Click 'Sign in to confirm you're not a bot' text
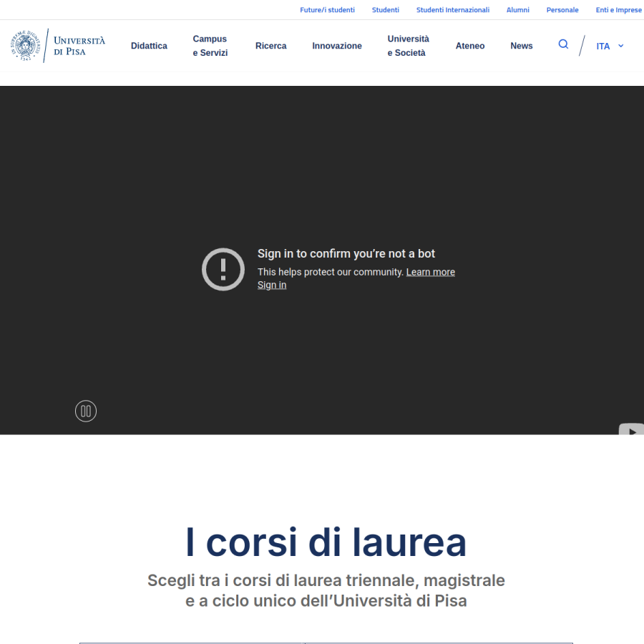This screenshot has width=644, height=644. coord(346,254)
